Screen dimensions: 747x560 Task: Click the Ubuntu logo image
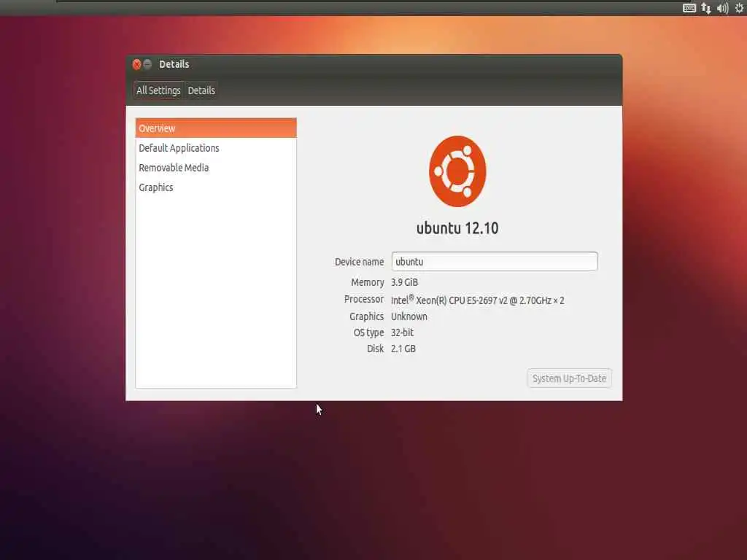click(x=457, y=171)
